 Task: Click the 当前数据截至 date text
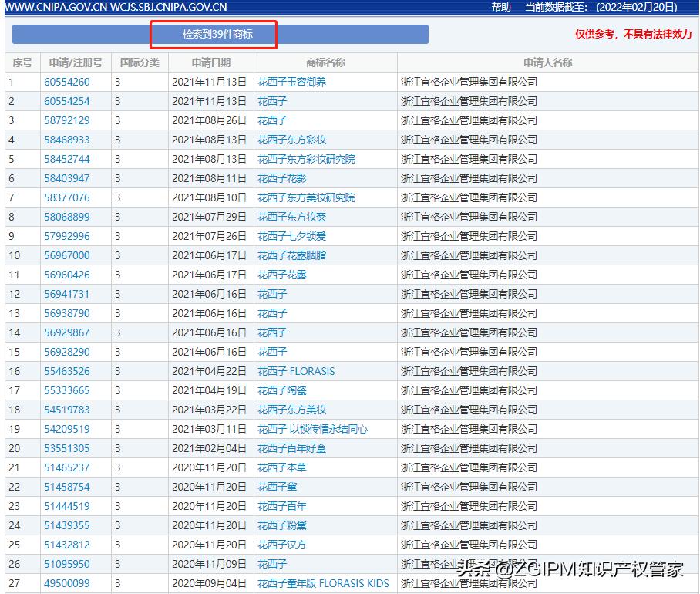601,7
